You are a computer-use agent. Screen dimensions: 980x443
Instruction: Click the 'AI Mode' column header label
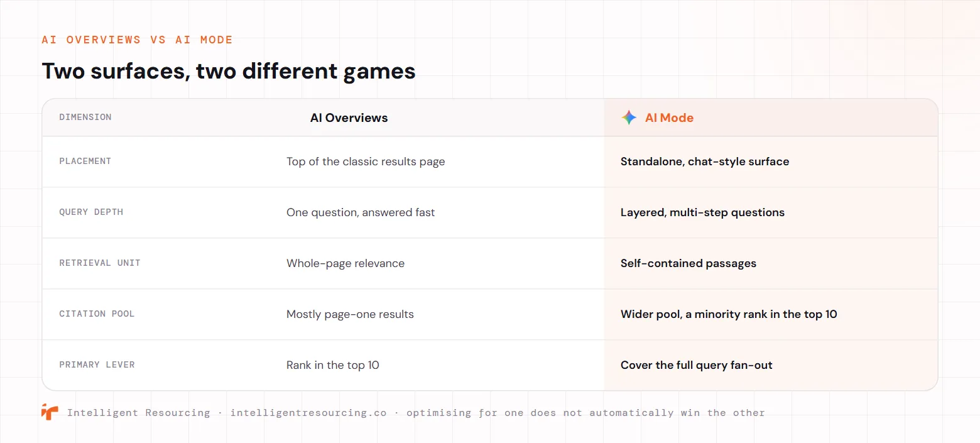click(x=669, y=118)
